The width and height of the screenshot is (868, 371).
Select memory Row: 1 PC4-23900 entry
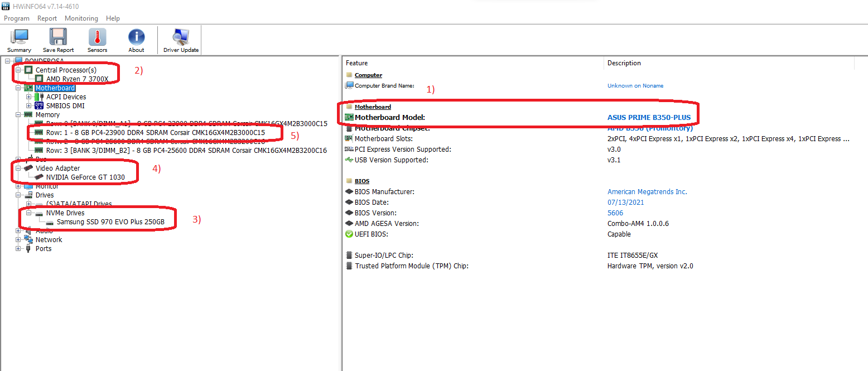(155, 133)
